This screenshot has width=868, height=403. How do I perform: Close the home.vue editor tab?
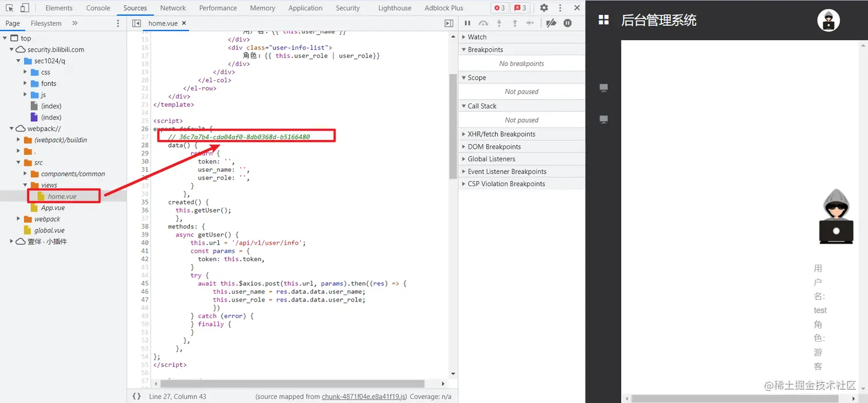pyautogui.click(x=184, y=23)
